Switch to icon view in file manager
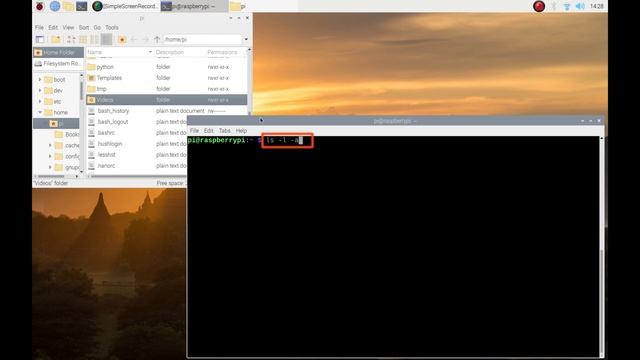The width and height of the screenshot is (640, 360). coord(71,39)
